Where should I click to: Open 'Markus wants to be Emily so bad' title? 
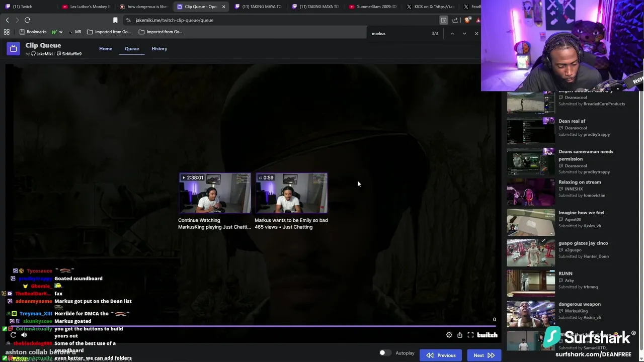pos(291,220)
